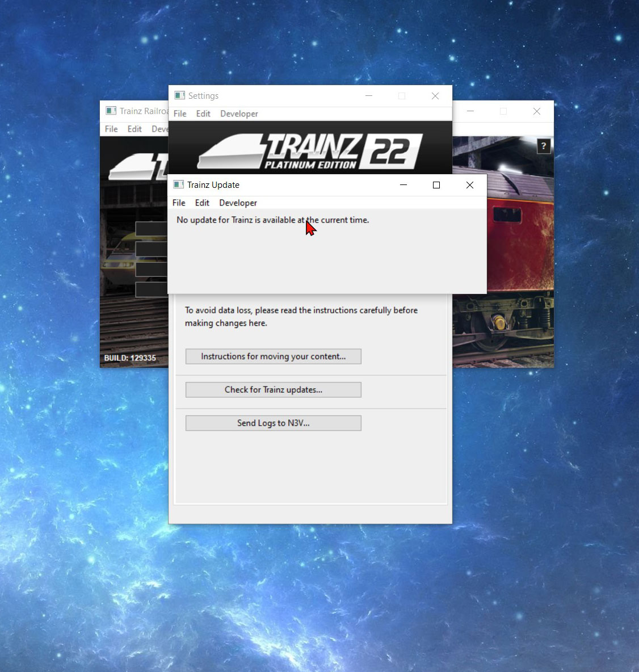Image resolution: width=639 pixels, height=672 pixels.
Task: Close the Trainz Railroad launcher window
Action: click(x=536, y=111)
